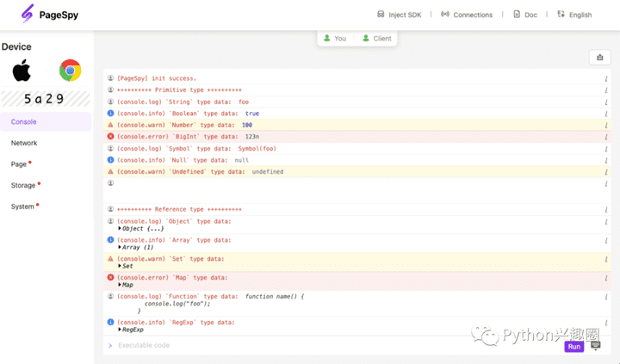Open the Doc link
Screen dimensions: 620x364
tap(525, 15)
